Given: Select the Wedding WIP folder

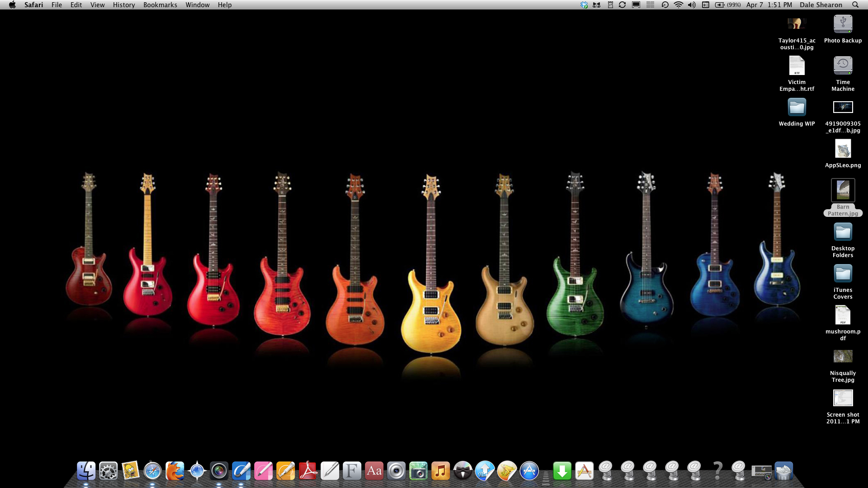Looking at the screenshot, I should [x=797, y=112].
